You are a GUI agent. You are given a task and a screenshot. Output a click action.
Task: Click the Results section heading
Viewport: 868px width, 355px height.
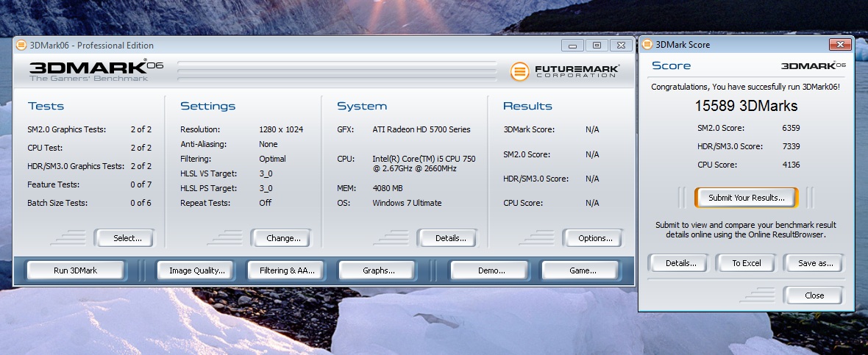[x=527, y=106]
